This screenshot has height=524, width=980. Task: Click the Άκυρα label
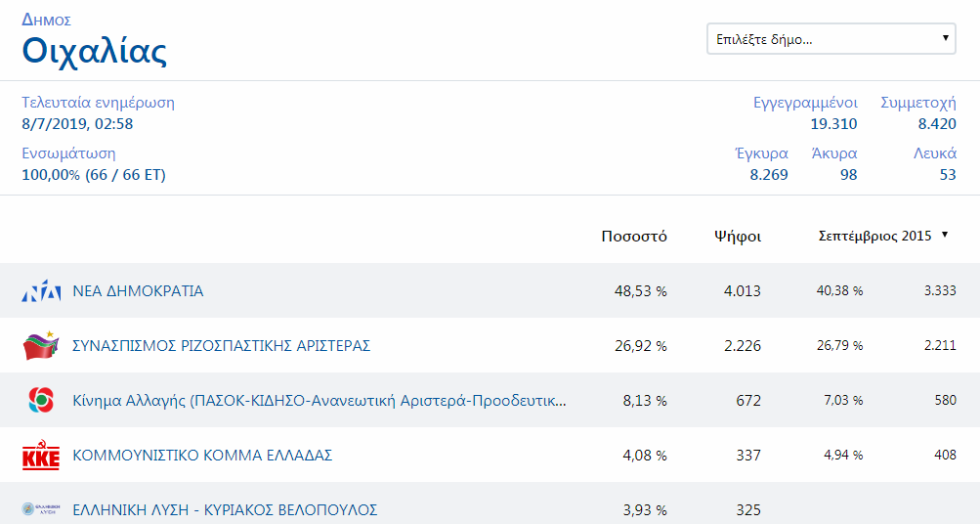(833, 153)
